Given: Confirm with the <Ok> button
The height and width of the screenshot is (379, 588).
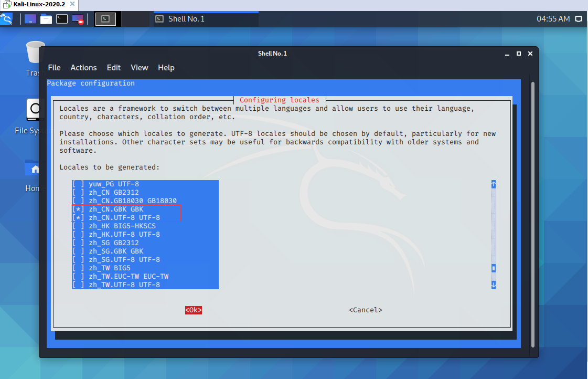Looking at the screenshot, I should (x=194, y=310).
